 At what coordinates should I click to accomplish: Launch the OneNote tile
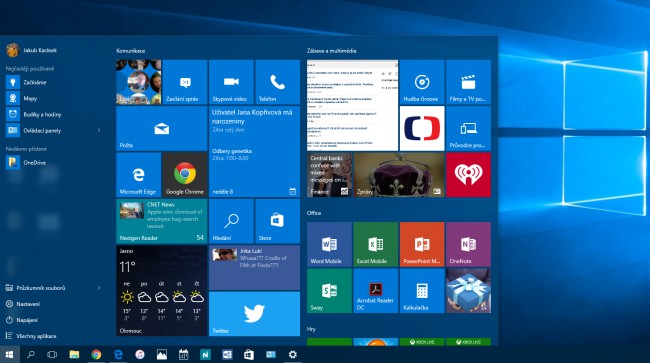[x=468, y=244]
